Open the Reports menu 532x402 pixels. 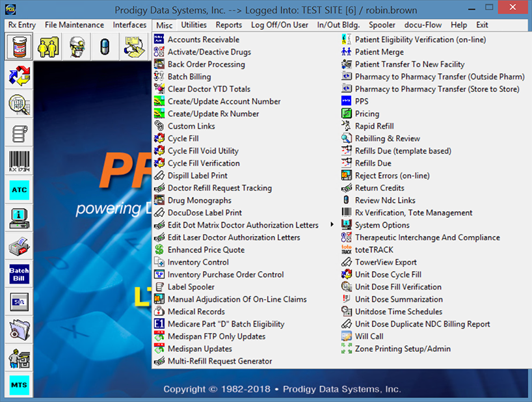coord(229,25)
